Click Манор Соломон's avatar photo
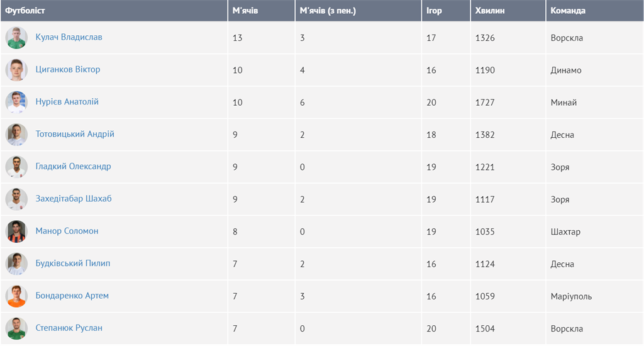 16,232
